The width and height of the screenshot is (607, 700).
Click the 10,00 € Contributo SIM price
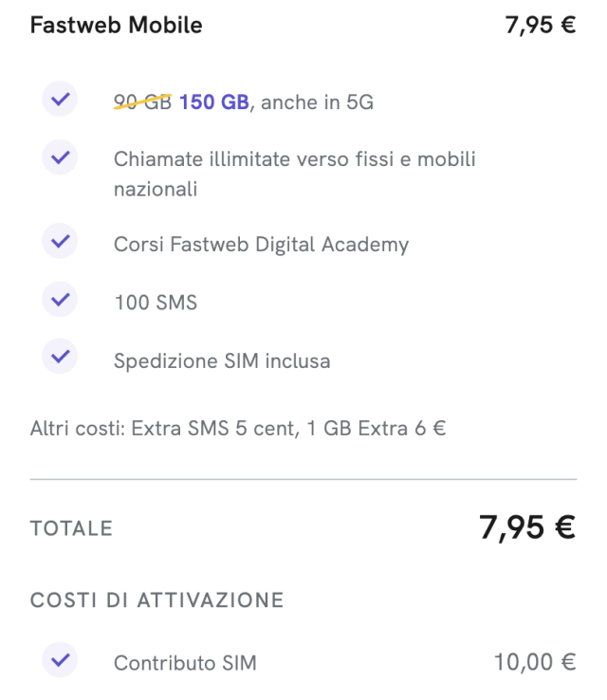535,662
